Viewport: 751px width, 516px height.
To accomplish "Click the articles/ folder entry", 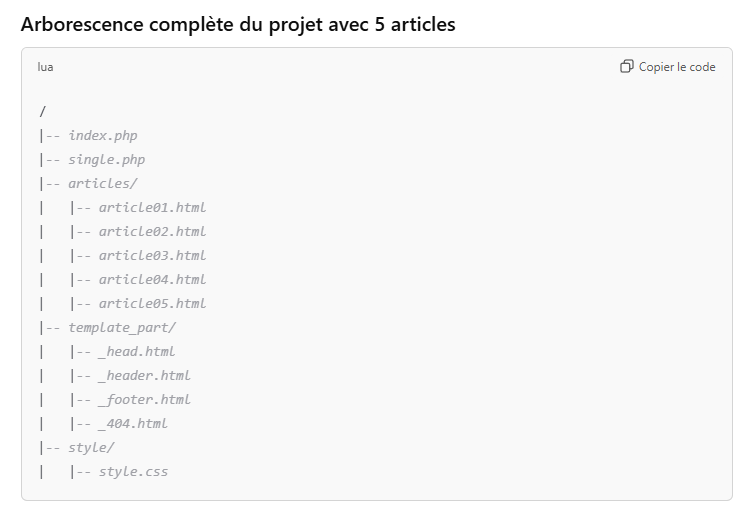I will [102, 183].
